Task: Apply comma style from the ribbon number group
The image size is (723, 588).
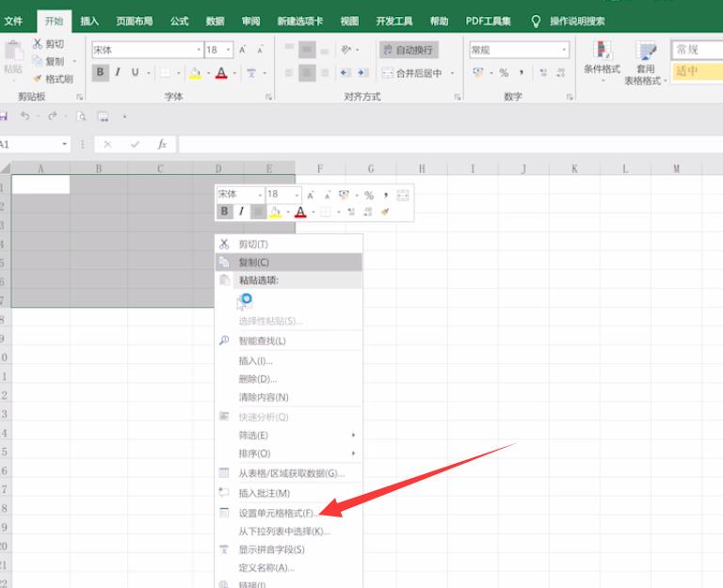Action: (x=522, y=72)
